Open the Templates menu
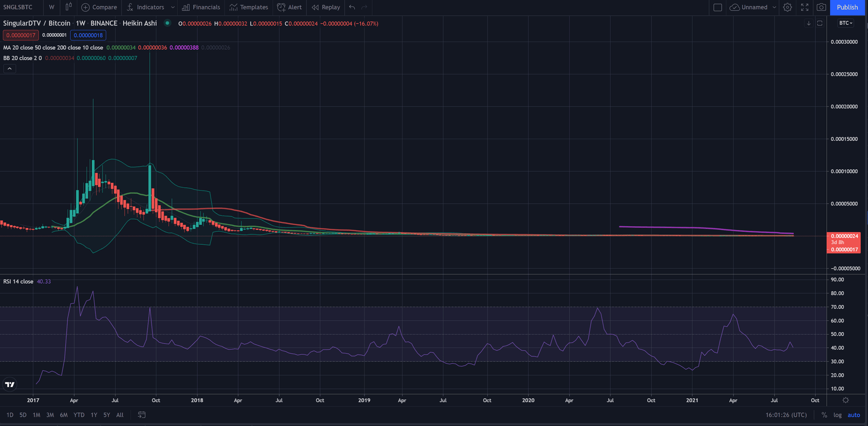The image size is (868, 426). [249, 7]
